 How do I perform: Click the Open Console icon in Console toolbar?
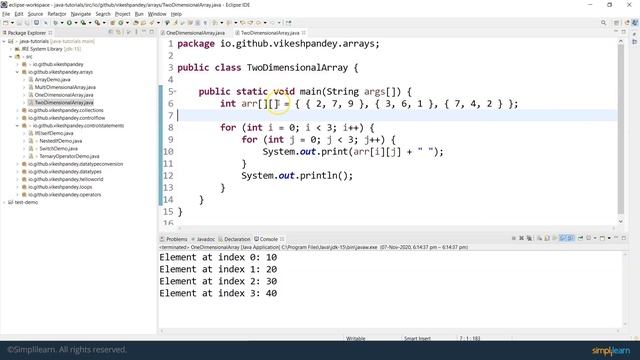point(602,238)
